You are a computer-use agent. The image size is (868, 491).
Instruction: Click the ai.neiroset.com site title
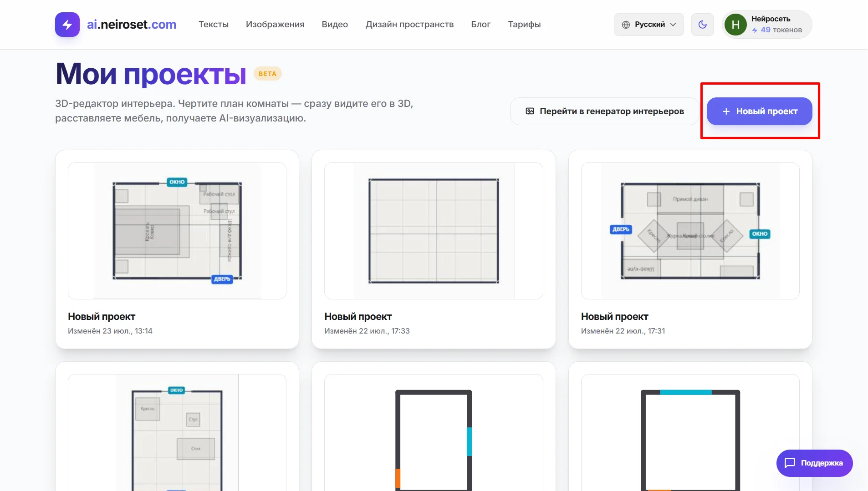pyautogui.click(x=132, y=25)
